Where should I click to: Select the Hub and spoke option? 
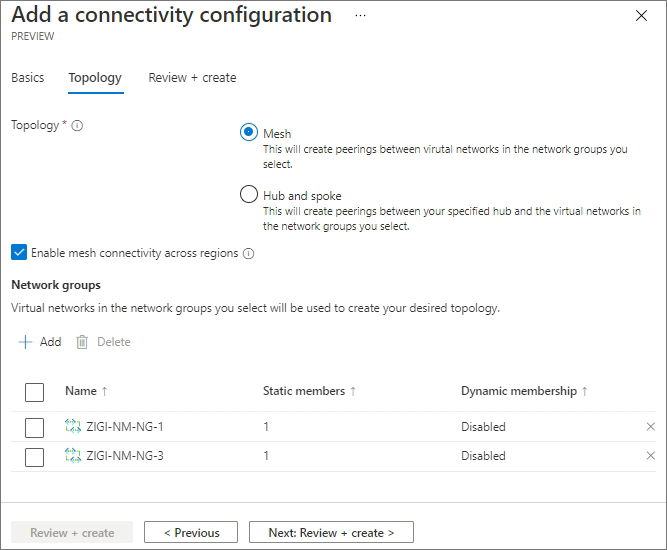click(249, 195)
